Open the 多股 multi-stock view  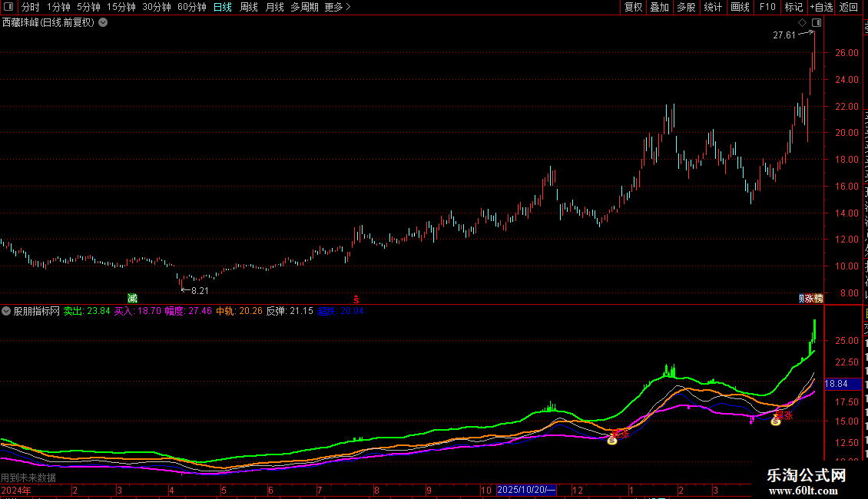[687, 7]
